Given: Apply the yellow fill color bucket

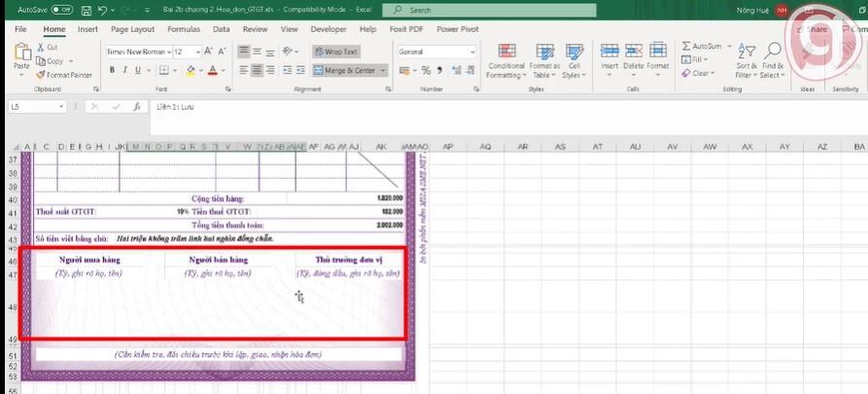Looking at the screenshot, I should tap(191, 70).
